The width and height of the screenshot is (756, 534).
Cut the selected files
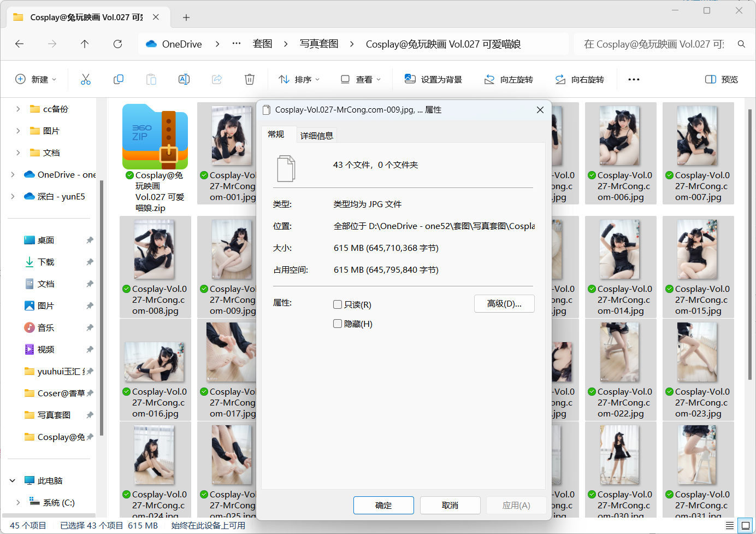[x=86, y=79]
